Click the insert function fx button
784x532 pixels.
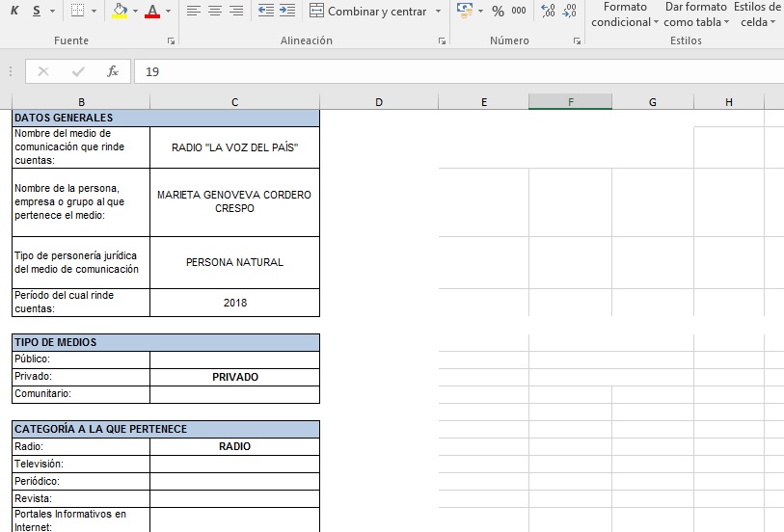click(x=113, y=71)
